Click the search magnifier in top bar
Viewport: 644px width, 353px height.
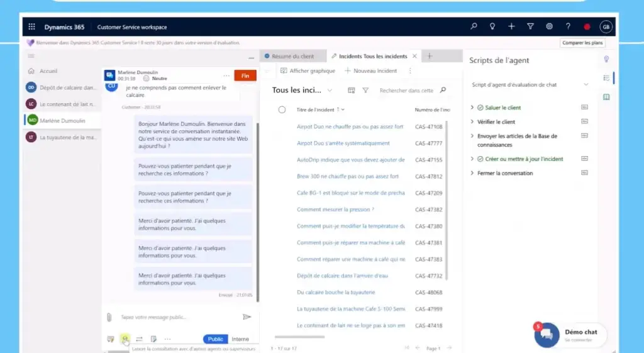click(474, 26)
